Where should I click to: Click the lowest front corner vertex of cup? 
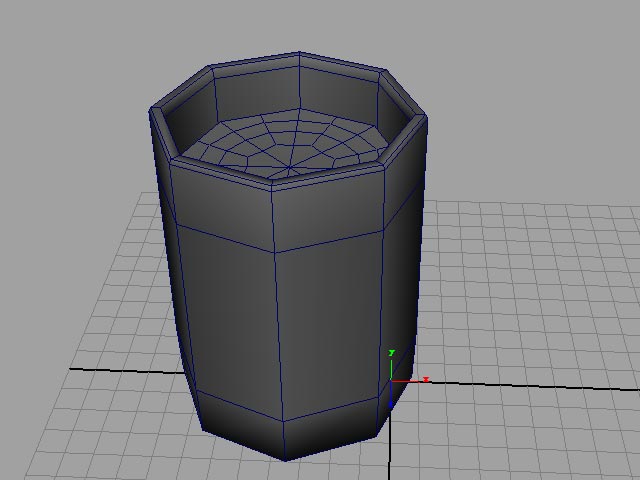285,460
